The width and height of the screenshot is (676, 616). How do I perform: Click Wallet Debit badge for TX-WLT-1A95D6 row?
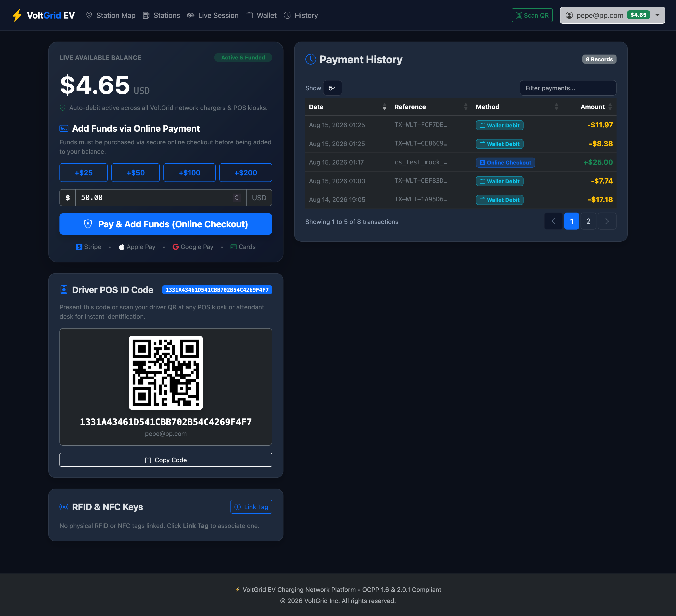point(499,200)
